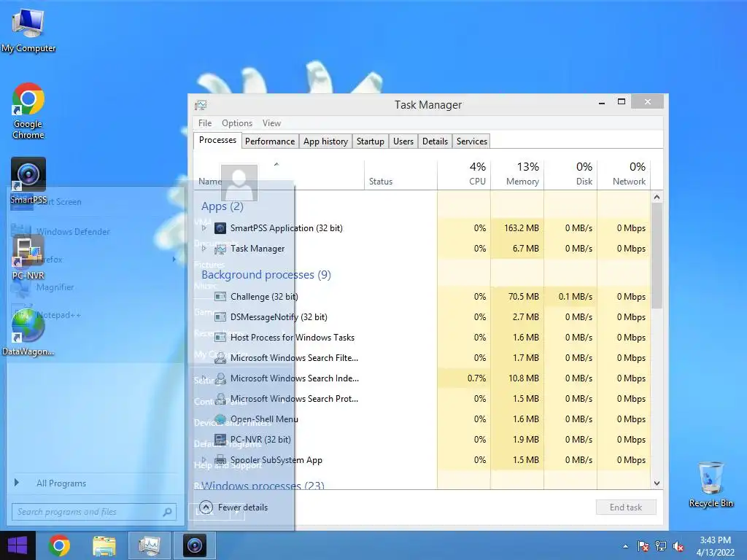Click the Task Manager title bar icon

(x=201, y=105)
